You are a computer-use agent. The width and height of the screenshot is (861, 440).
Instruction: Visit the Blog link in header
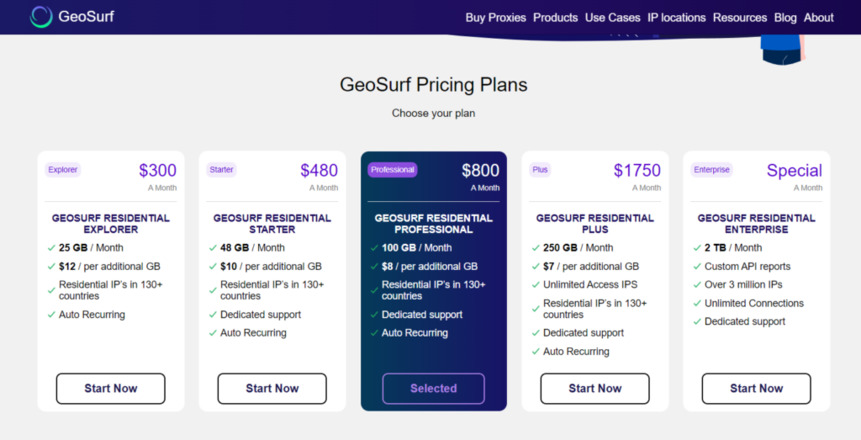point(785,18)
